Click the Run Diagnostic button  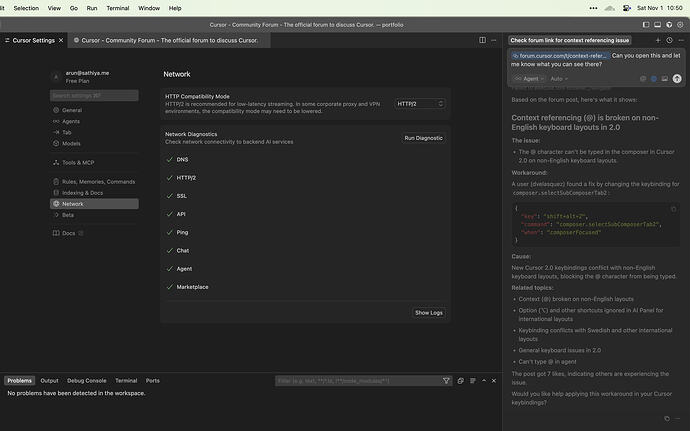(423, 138)
